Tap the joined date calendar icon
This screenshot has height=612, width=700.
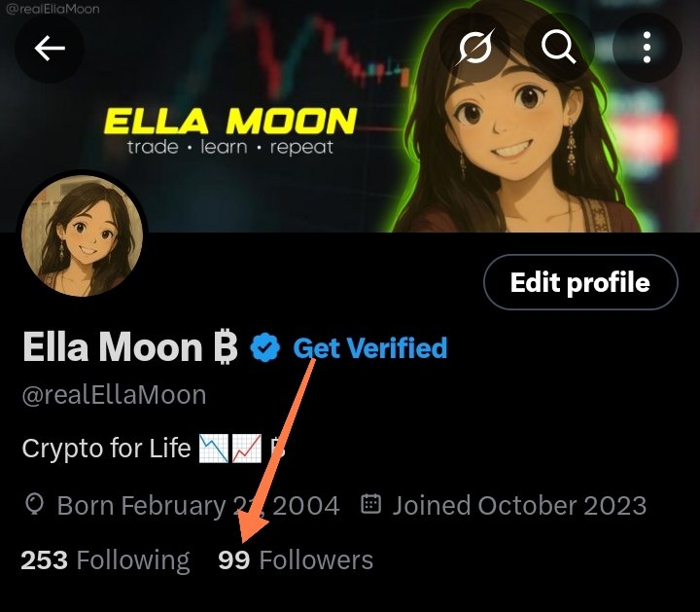pos(370,504)
